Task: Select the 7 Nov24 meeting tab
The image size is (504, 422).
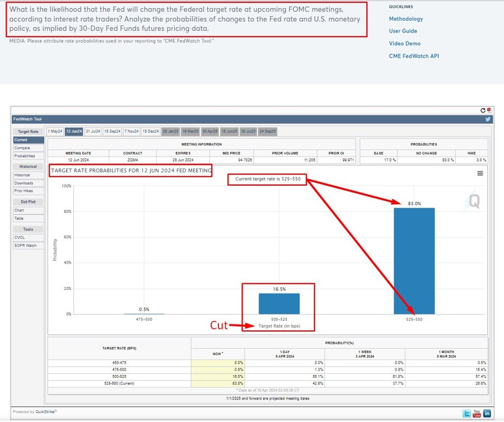Action: tap(132, 132)
